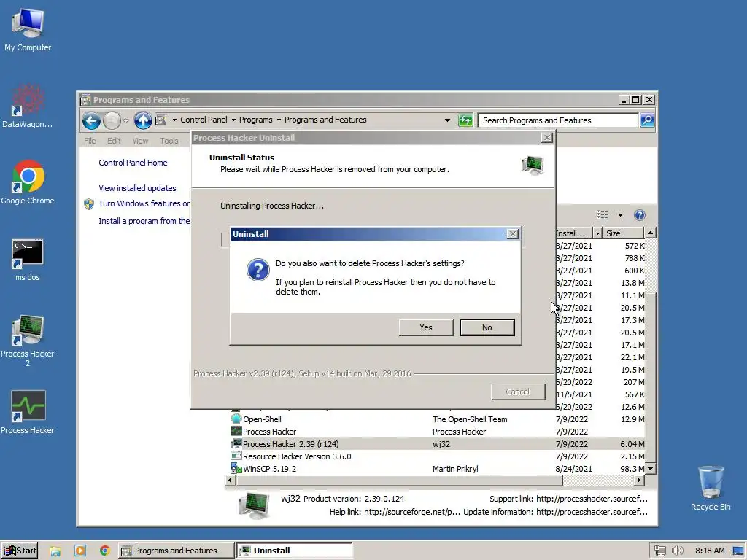The width and height of the screenshot is (747, 560).
Task: Click the Process Hacker Uninstall Cancel button
Action: point(518,392)
